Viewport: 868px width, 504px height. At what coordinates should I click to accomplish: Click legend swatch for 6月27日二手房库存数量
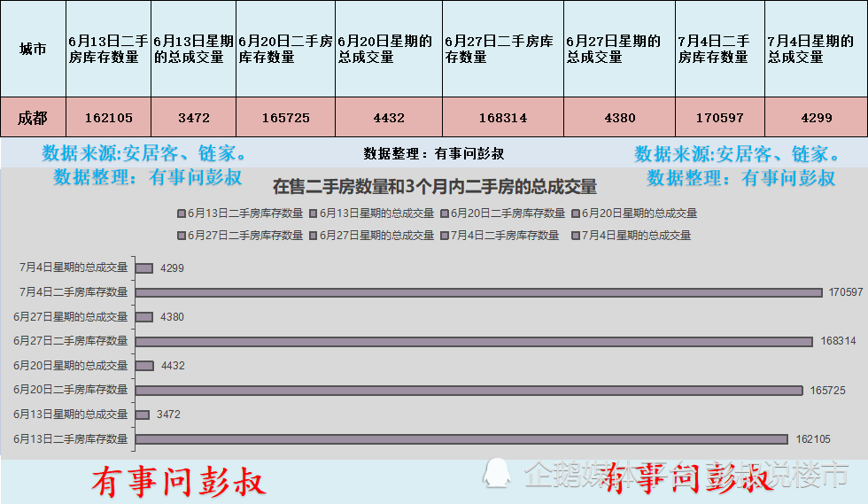[181, 236]
